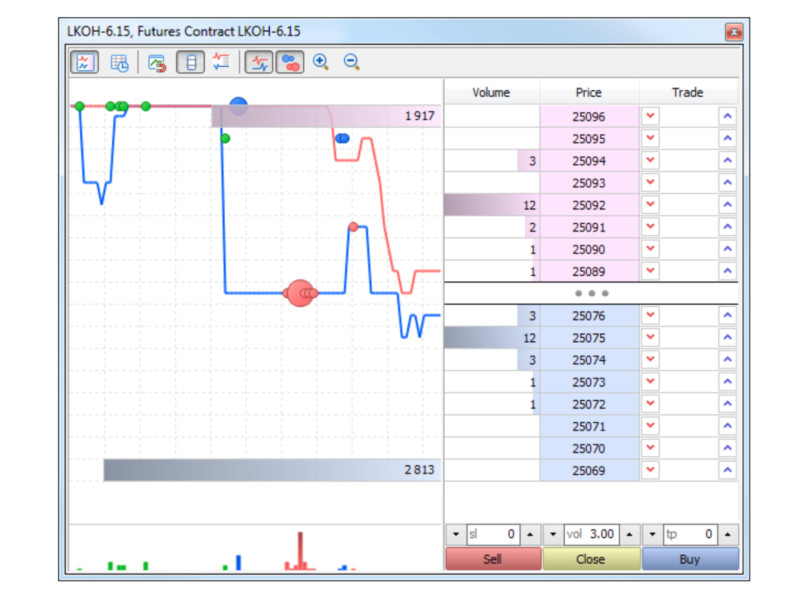Screen dimensions: 800x599
Task: Click blue buy arrow at price 25089
Action: point(728,271)
